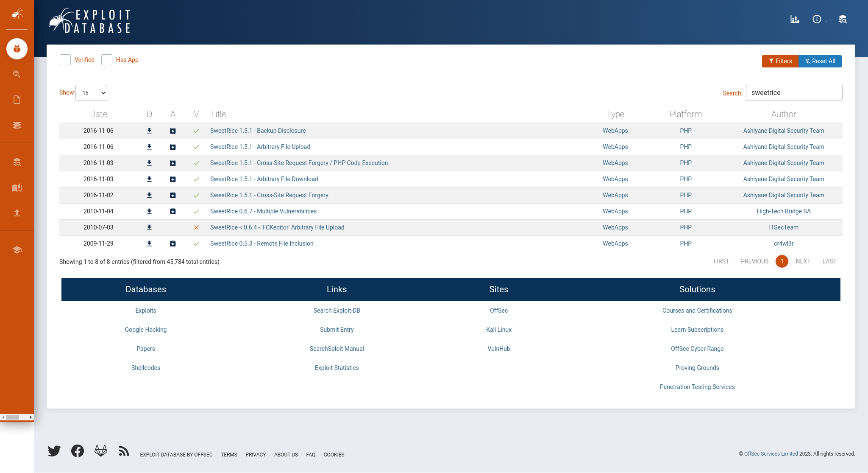Open the Twitter icon in footer
Screen dimensions: 868x473
[54, 451]
